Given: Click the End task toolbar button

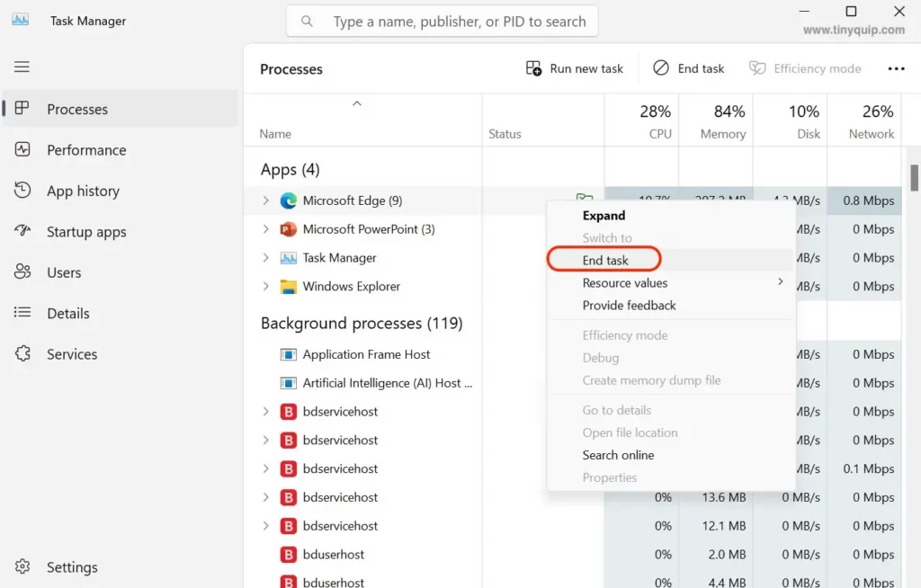Looking at the screenshot, I should point(688,67).
